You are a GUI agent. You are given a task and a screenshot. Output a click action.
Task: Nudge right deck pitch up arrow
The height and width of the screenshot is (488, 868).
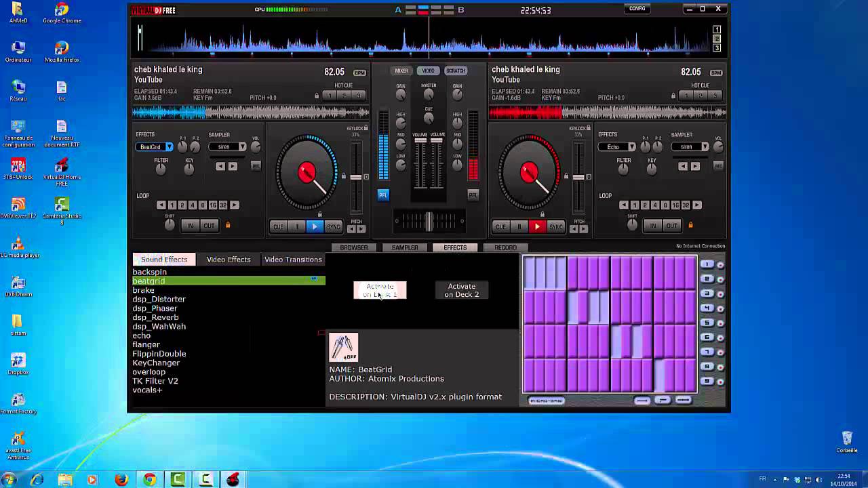(583, 229)
